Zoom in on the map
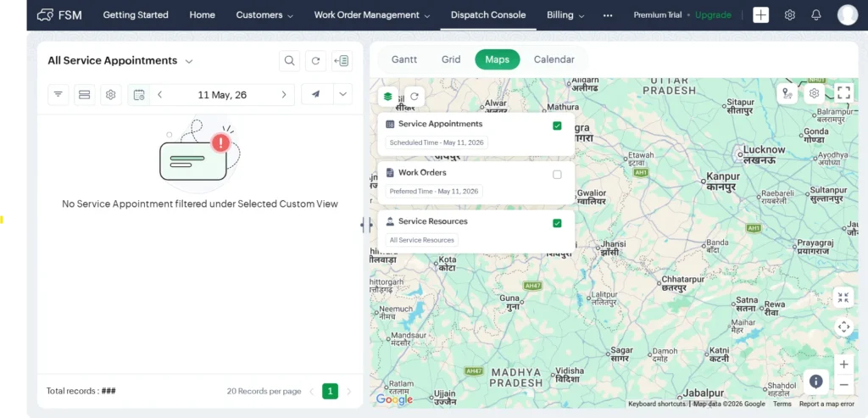Viewport: 868px width, 418px height. pos(843,365)
